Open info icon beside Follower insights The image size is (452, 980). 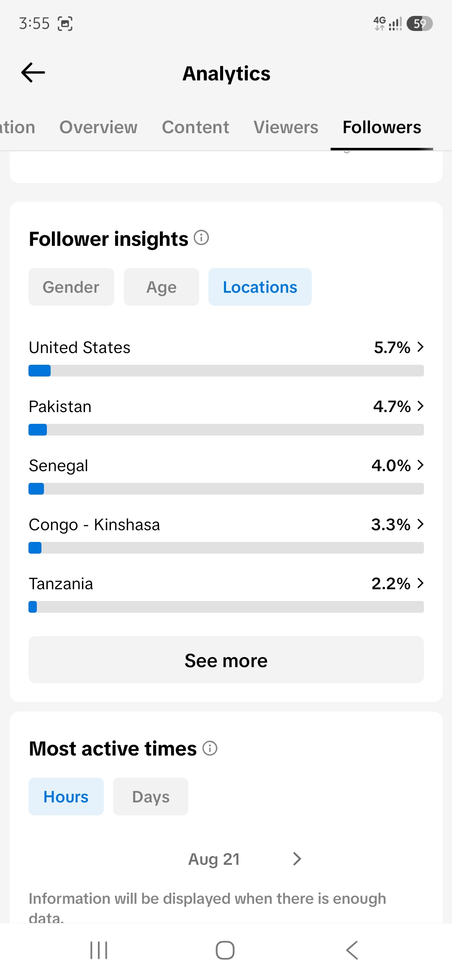tap(201, 238)
